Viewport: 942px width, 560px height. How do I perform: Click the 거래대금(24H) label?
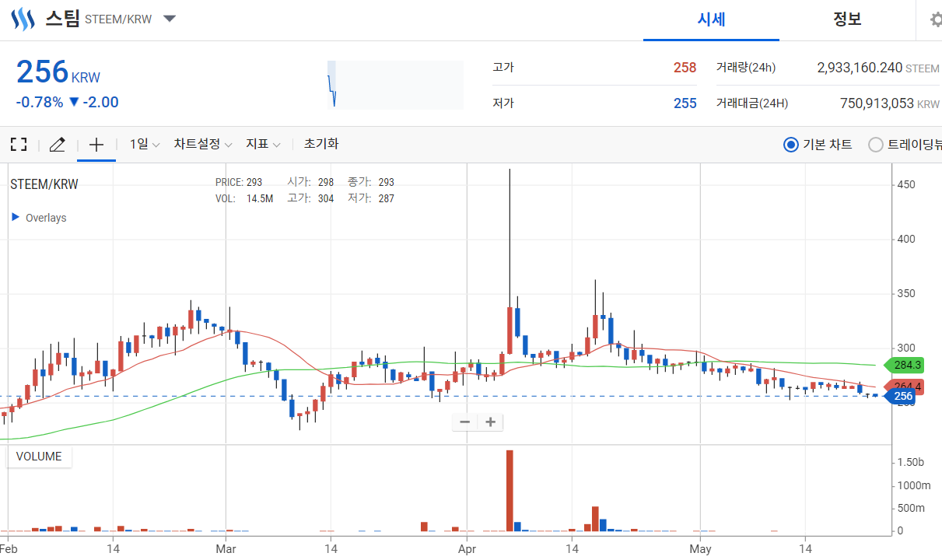[751, 103]
